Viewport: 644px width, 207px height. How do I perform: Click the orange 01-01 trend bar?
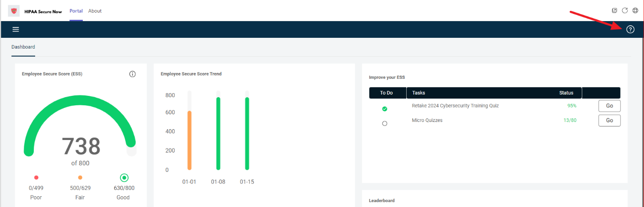point(190,140)
